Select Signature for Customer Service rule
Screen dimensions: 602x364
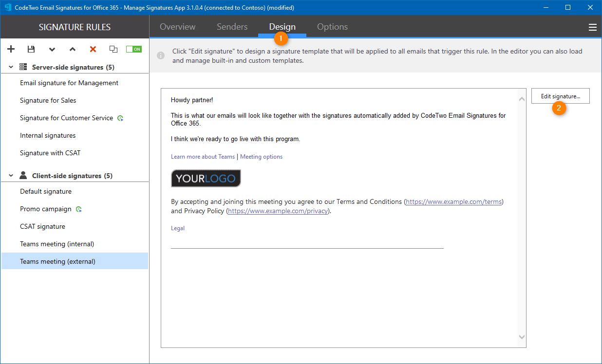pos(75,118)
